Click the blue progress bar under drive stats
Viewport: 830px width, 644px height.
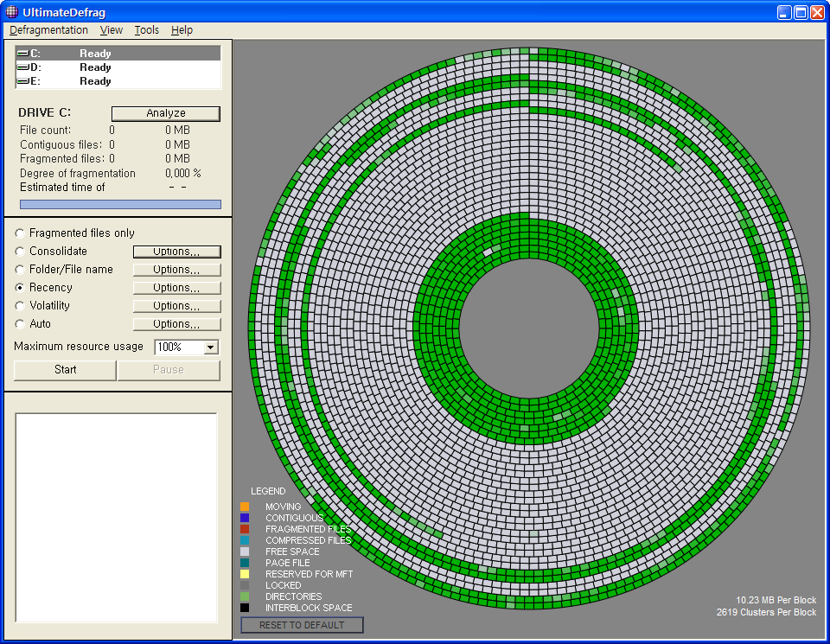(121, 205)
